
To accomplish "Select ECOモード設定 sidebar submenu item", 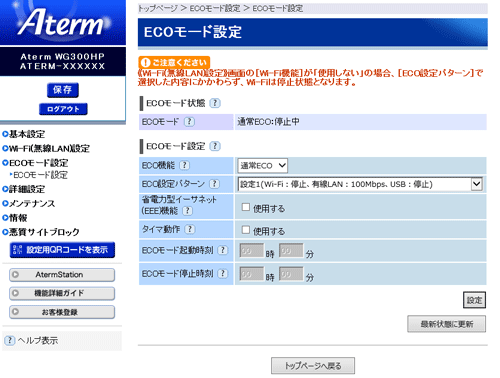I will coord(39,175).
